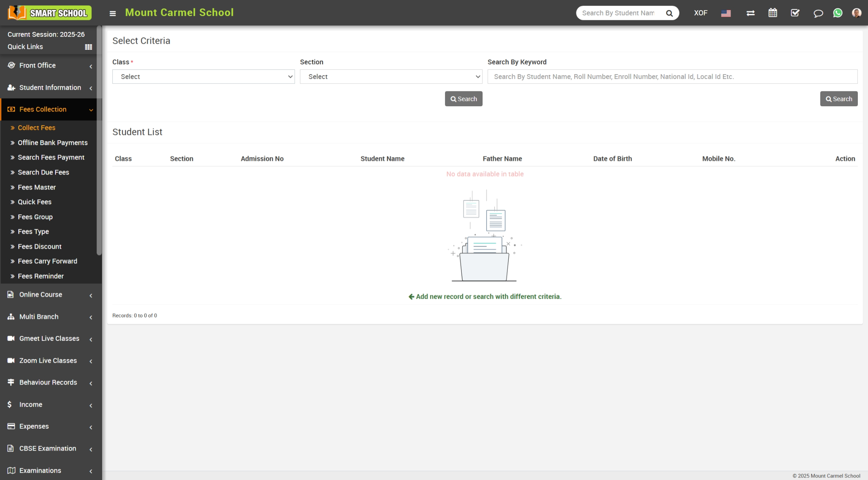The height and width of the screenshot is (480, 868).
Task: Click Mount Carmel School title link
Action: 179,12
